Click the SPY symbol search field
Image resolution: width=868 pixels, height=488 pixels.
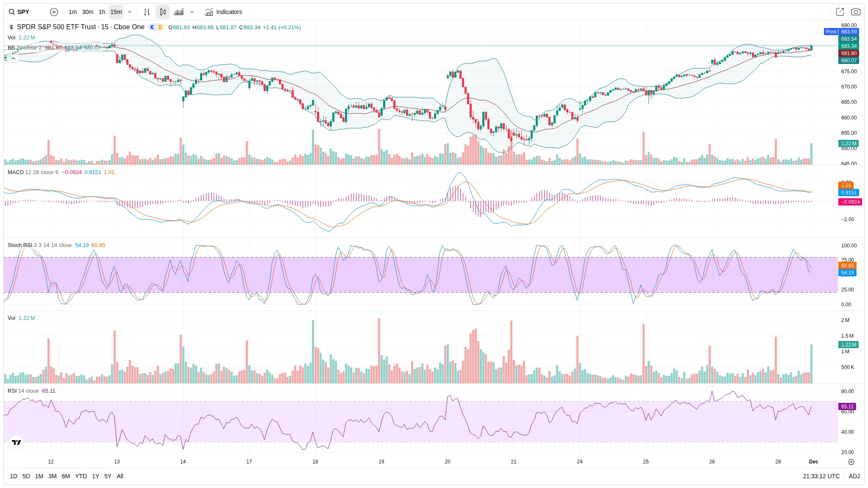24,12
